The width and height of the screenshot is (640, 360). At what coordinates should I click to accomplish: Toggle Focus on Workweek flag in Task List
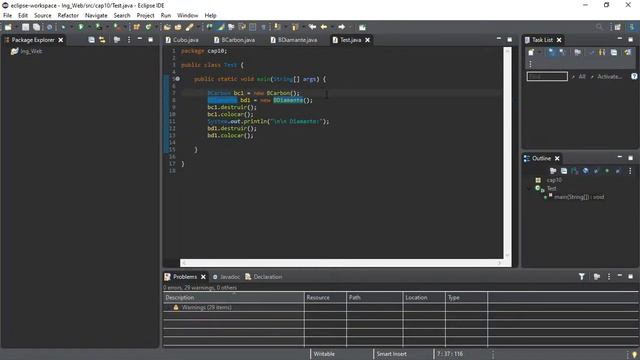click(578, 52)
